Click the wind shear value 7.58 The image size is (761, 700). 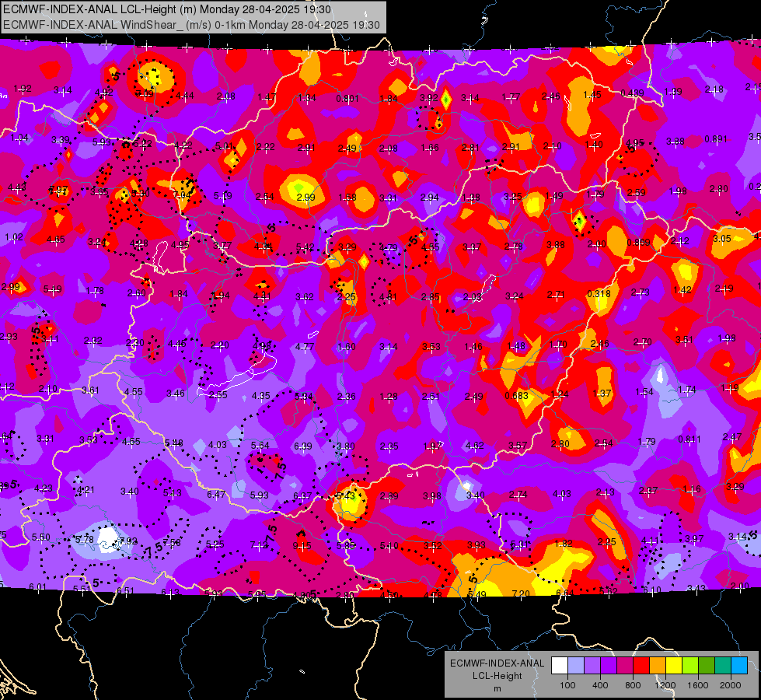click(x=172, y=543)
